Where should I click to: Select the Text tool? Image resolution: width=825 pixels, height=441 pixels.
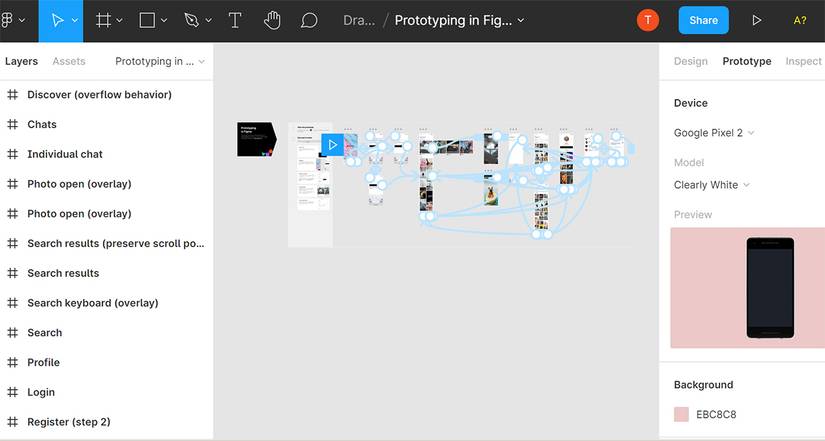(x=235, y=21)
